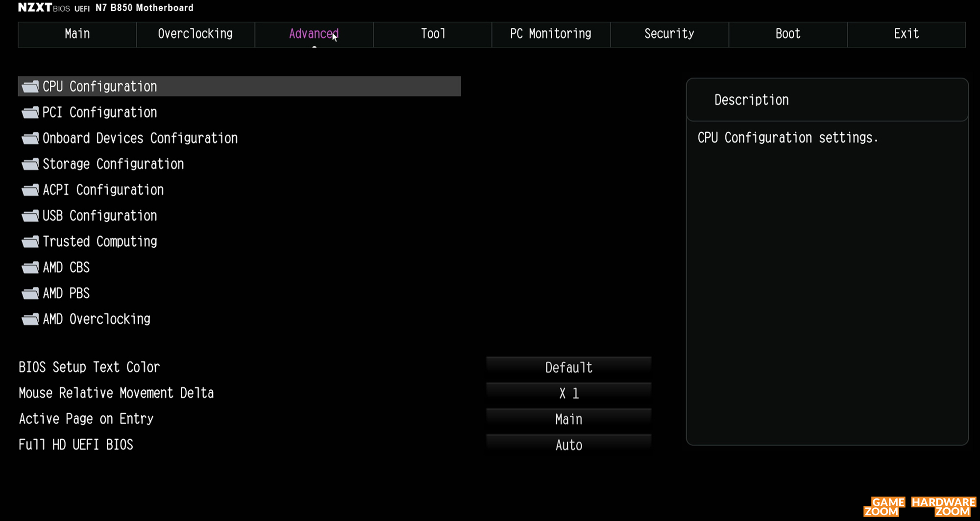Click the AMD PBS folder icon
The image size is (980, 521).
tap(30, 294)
